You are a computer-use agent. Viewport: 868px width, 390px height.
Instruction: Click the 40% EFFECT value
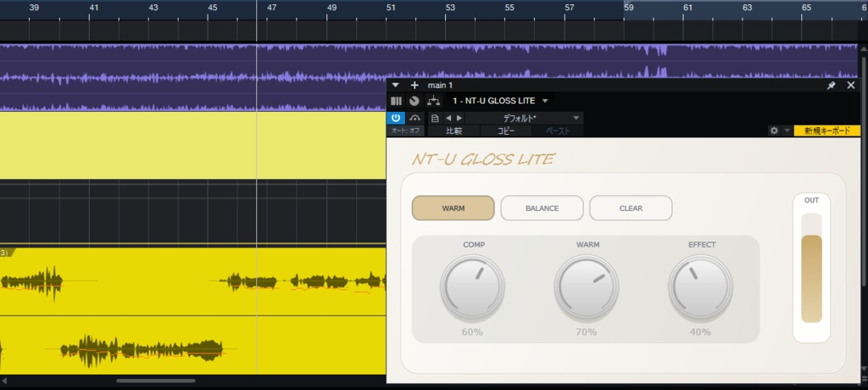(700, 332)
